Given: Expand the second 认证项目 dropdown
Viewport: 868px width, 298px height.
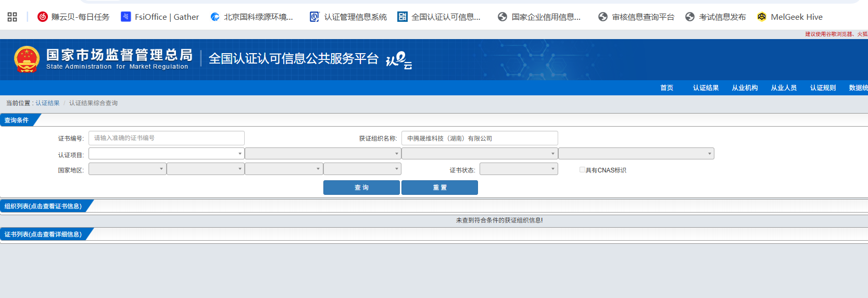Looking at the screenshot, I should click(323, 154).
